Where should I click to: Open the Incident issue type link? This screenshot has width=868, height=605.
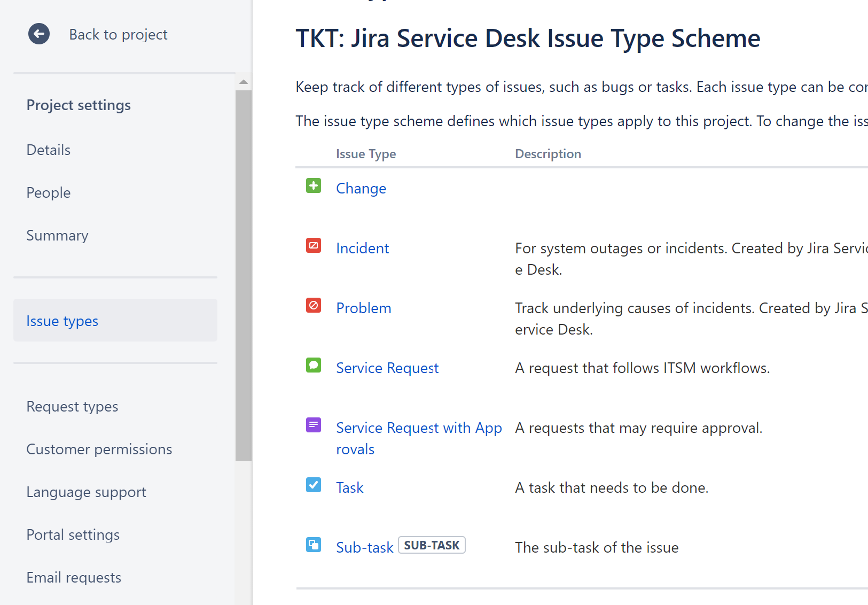pyautogui.click(x=363, y=249)
